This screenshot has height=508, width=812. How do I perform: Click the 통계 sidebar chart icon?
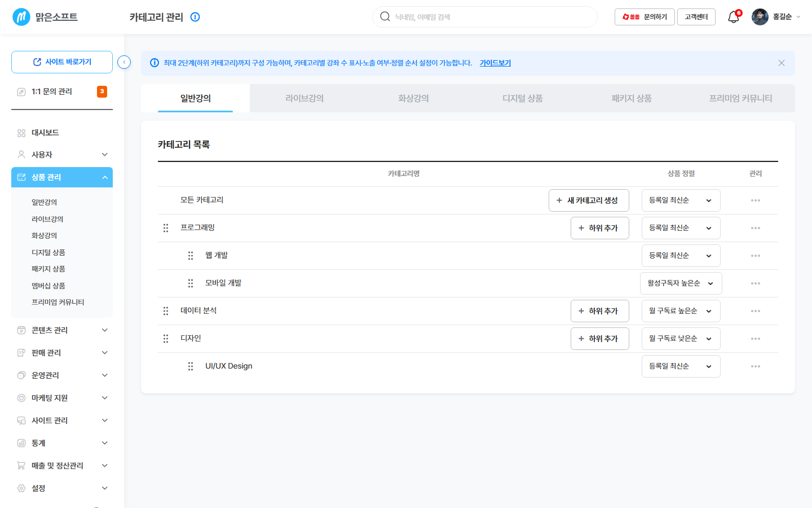click(21, 443)
